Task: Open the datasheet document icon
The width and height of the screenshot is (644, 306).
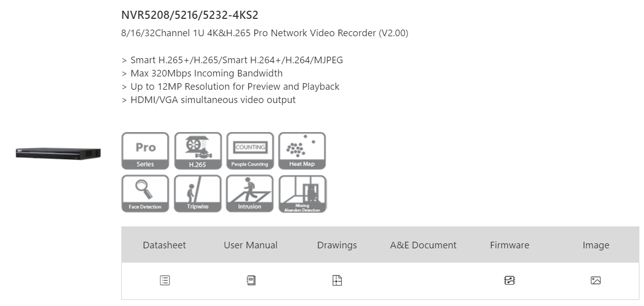Action: point(165,280)
